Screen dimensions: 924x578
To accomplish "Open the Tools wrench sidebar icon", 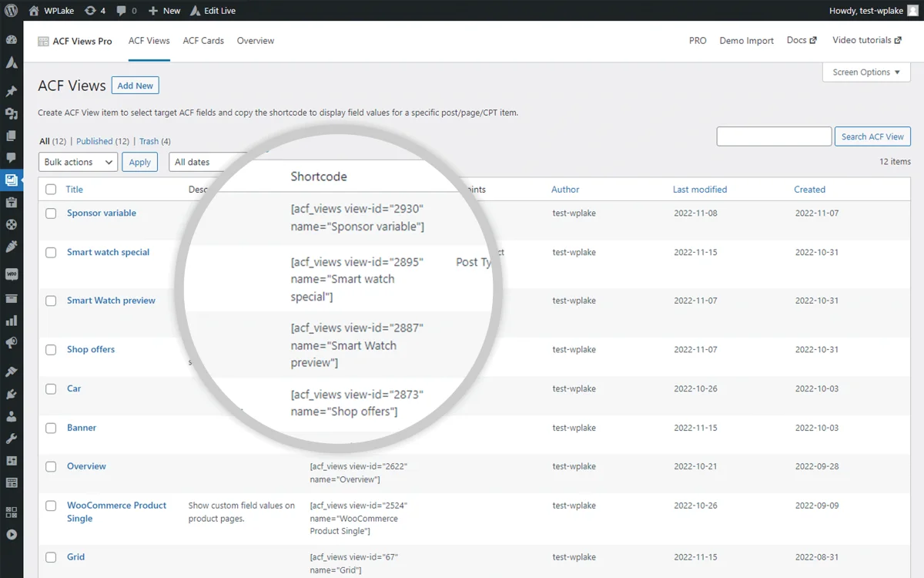I will click(12, 439).
